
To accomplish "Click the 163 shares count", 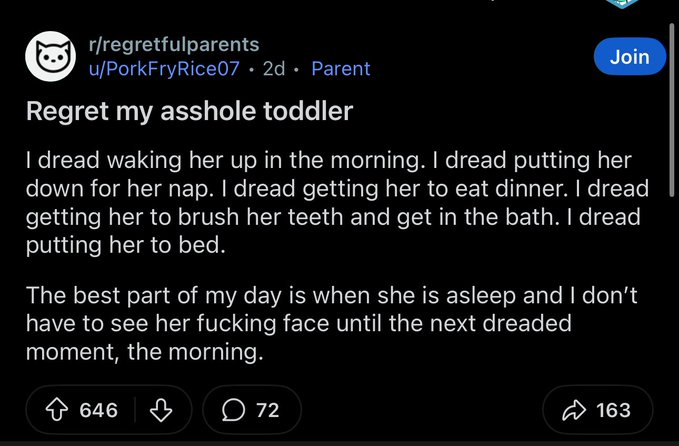I will (613, 410).
